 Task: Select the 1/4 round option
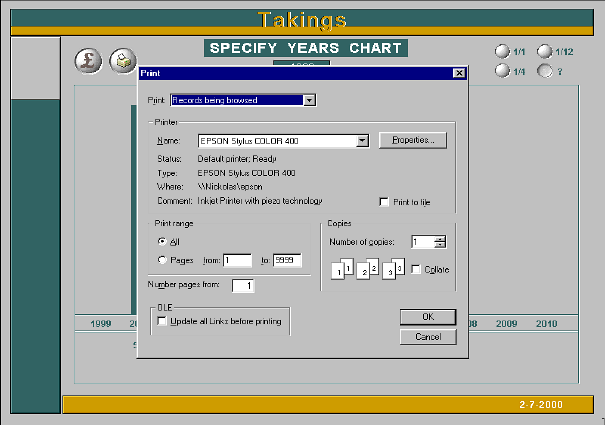click(502, 71)
